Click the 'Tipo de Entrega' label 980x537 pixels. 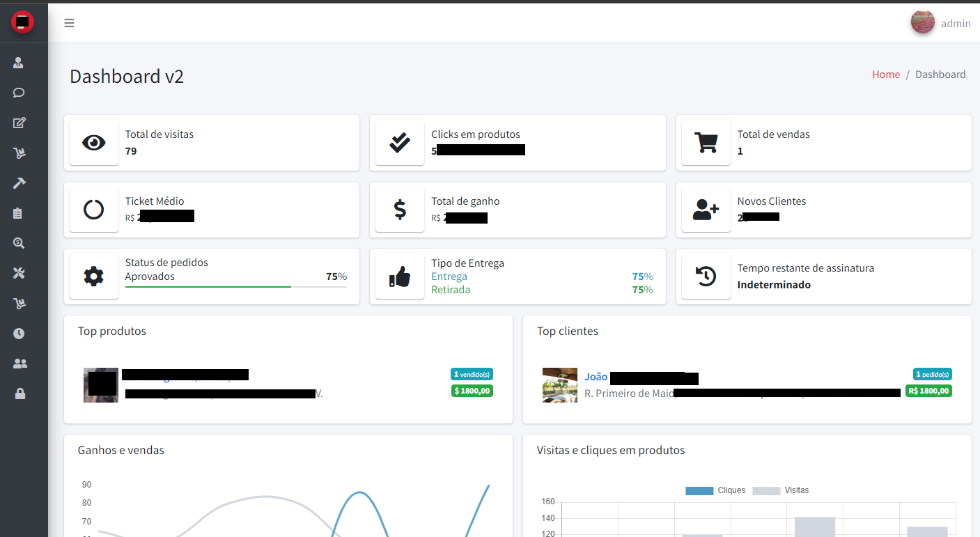(467, 263)
